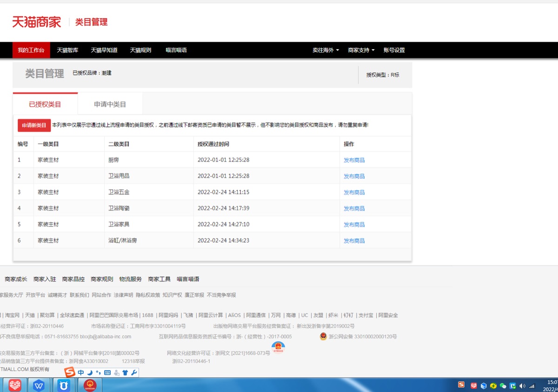The height and width of the screenshot is (392, 558).
Task: Click 发布商品 for the 卫浴家具 row
Action: coord(354,225)
